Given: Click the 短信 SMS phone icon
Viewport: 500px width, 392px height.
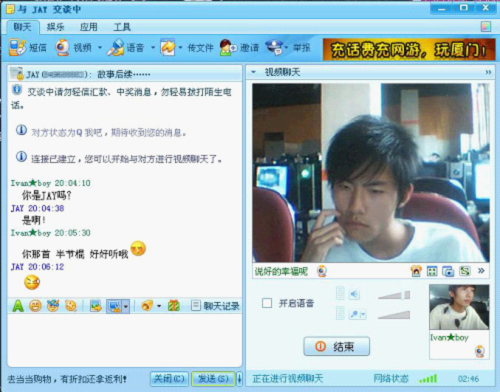Looking at the screenshot, I should tap(17, 48).
